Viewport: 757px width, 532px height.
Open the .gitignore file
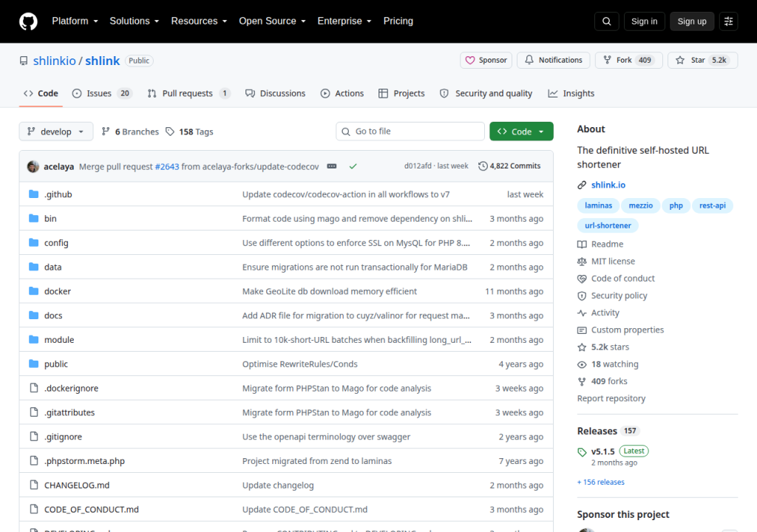pos(64,437)
